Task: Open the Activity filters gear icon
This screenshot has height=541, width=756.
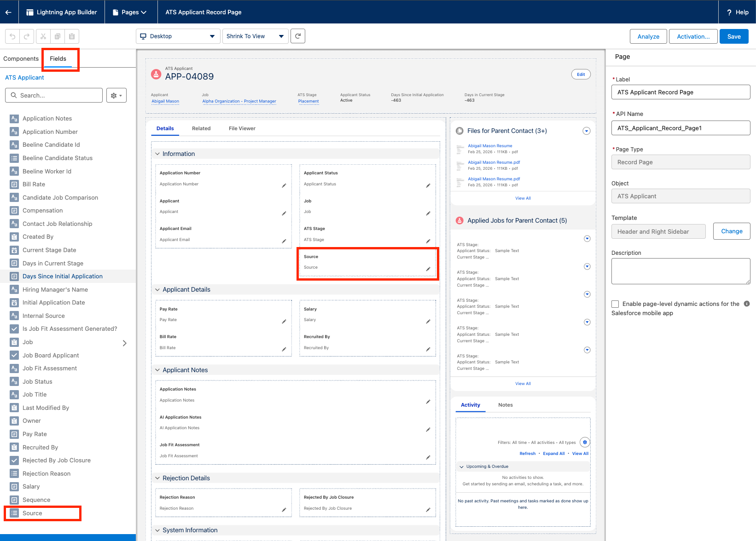Action: pyautogui.click(x=585, y=442)
